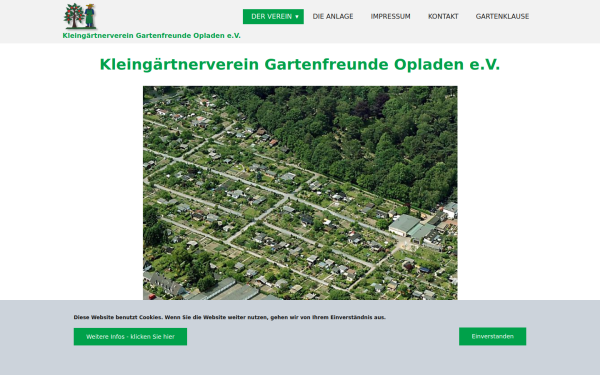Click the site title link under the logo
Viewport: 600px width, 375px height.
pyautogui.click(x=152, y=36)
